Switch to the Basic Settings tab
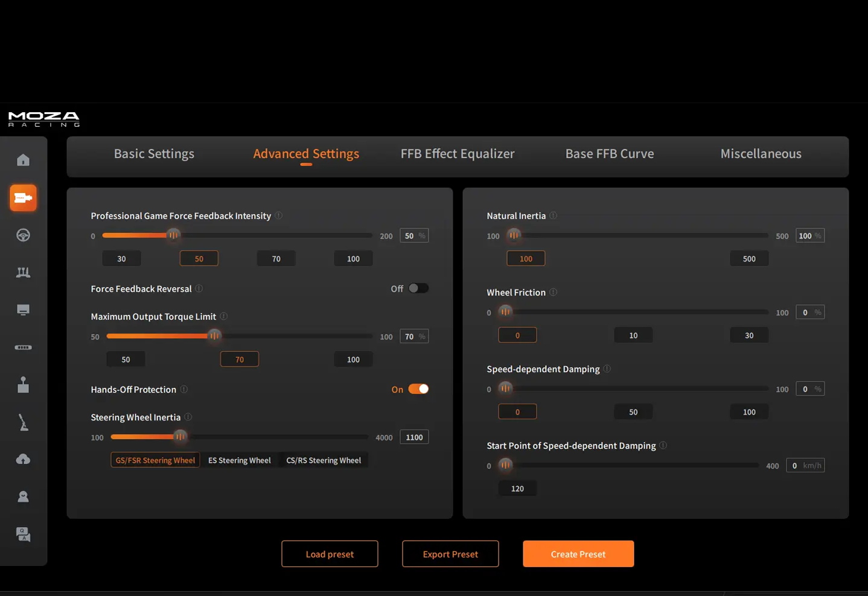 click(154, 154)
